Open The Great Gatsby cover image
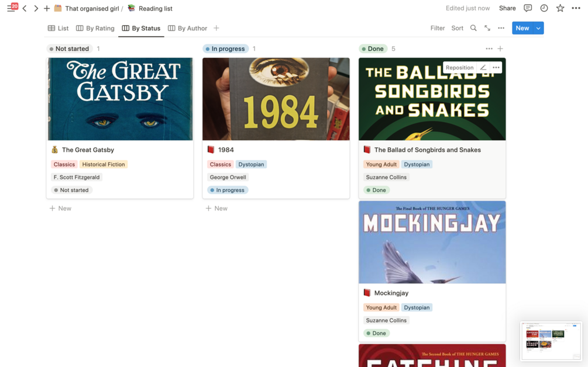This screenshot has height=367, width=588. pos(120,99)
